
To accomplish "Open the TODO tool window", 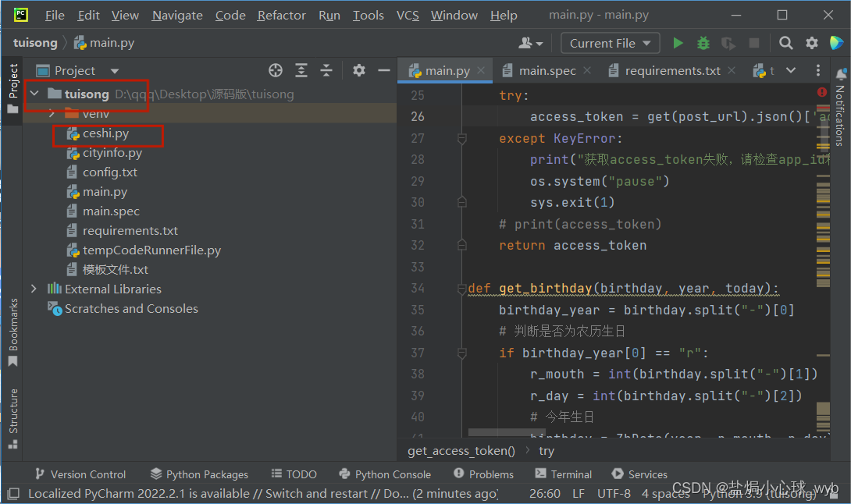I will tap(294, 474).
